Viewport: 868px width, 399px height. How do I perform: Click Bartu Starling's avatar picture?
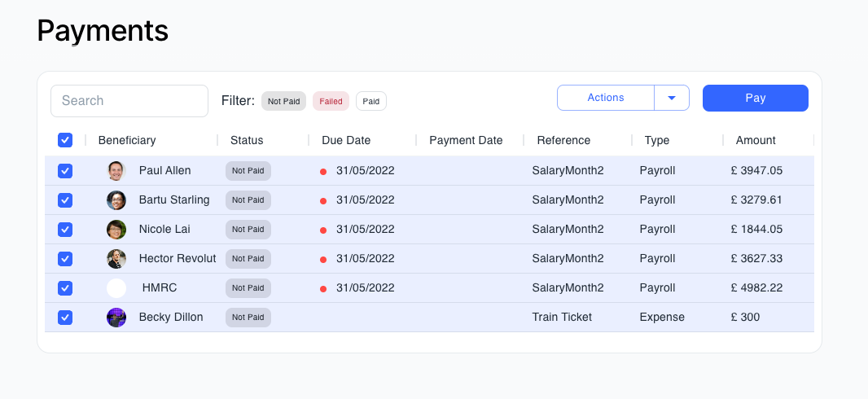click(x=116, y=200)
